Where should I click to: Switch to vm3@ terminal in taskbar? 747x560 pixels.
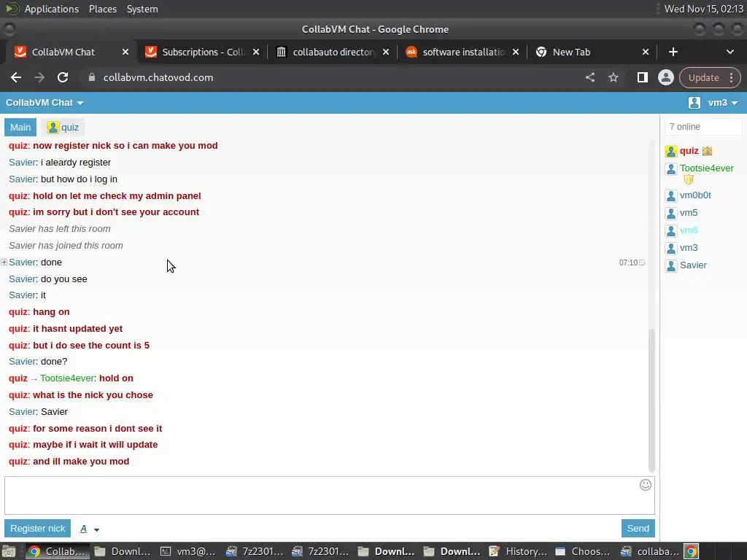187,551
